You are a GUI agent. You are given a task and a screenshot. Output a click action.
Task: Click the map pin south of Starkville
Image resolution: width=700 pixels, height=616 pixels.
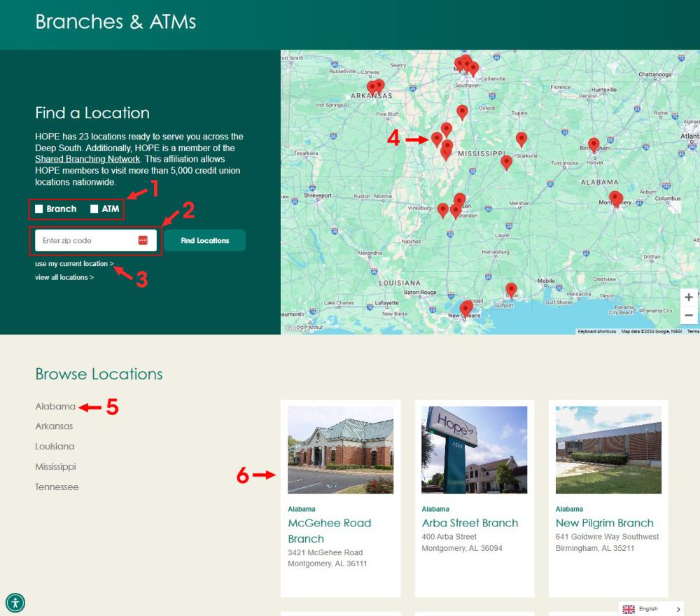(x=506, y=162)
